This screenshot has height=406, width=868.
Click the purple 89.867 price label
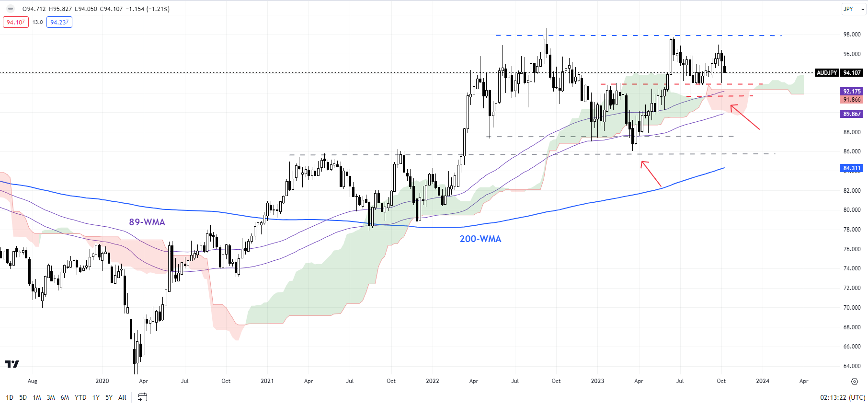[x=852, y=114]
